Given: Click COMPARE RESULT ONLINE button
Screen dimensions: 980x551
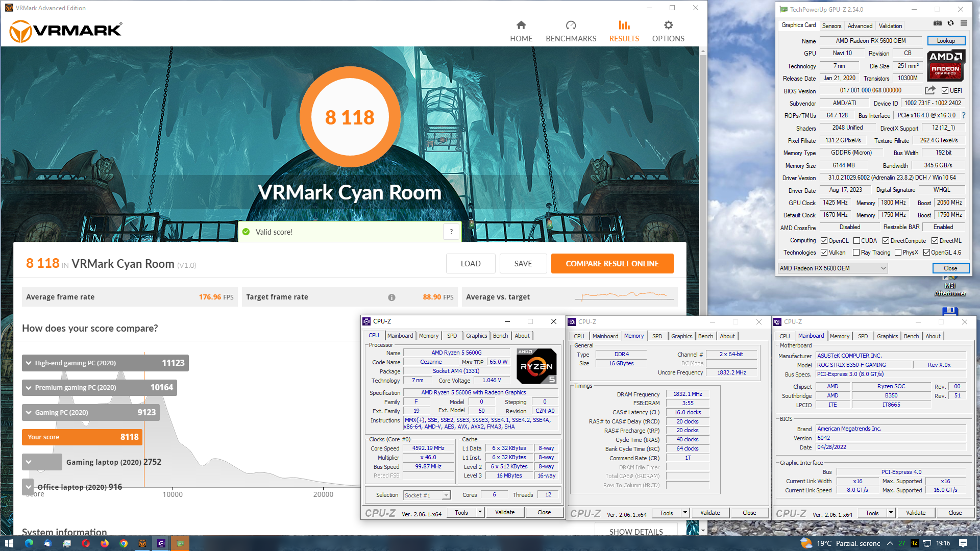Looking at the screenshot, I should click(612, 264).
